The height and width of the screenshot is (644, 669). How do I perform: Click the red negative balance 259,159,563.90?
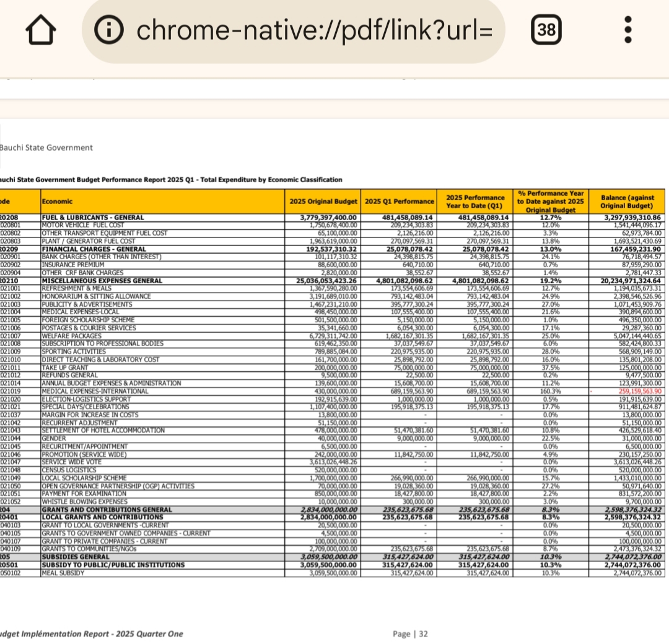640,392
